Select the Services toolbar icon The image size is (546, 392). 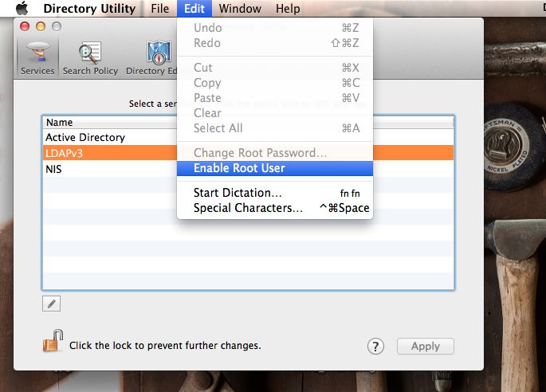pyautogui.click(x=37, y=58)
